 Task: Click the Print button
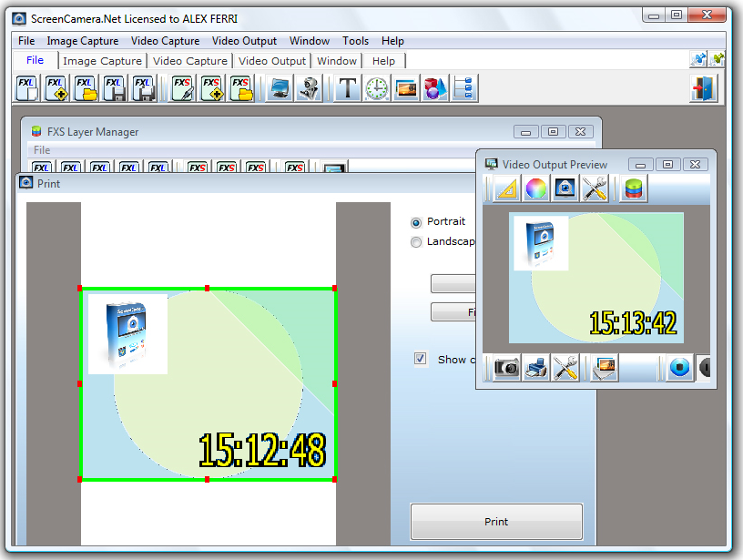pos(496,522)
